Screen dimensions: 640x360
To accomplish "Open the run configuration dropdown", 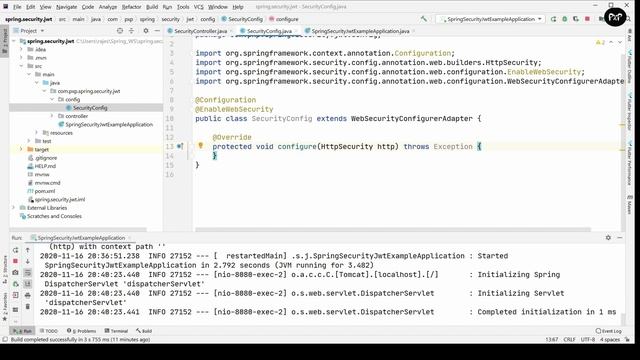I will pos(491,19).
